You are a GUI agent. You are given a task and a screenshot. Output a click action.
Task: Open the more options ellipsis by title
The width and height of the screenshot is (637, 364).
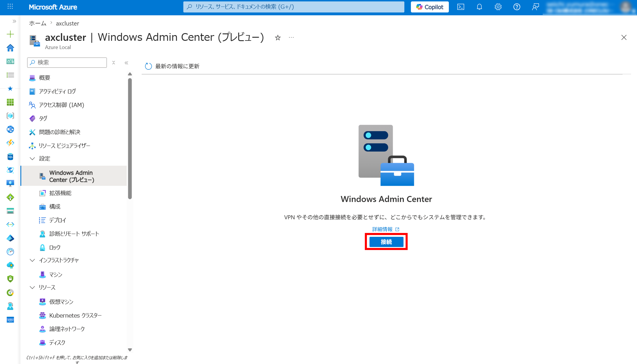pos(291,38)
